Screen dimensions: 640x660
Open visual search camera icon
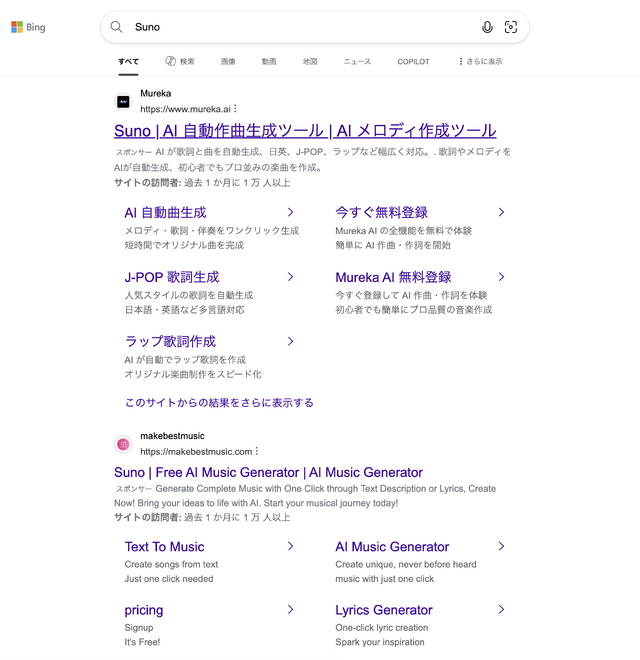pyautogui.click(x=511, y=27)
